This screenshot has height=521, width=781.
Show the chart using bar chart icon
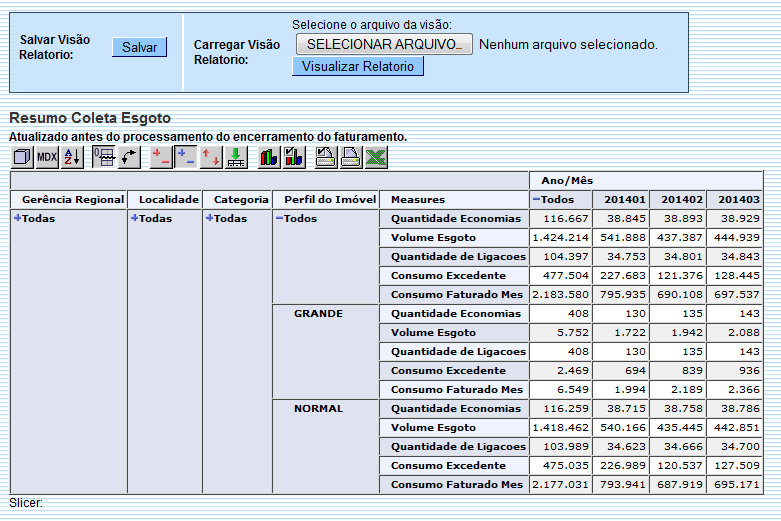coord(269,156)
